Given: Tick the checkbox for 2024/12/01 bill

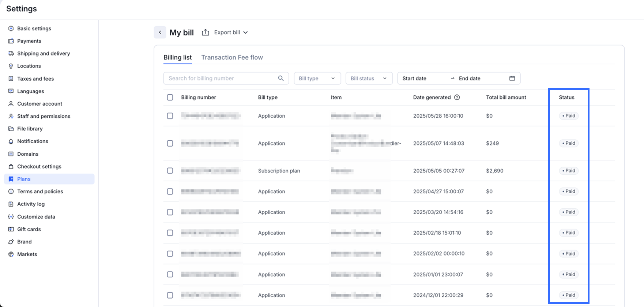Looking at the screenshot, I should [x=170, y=295].
